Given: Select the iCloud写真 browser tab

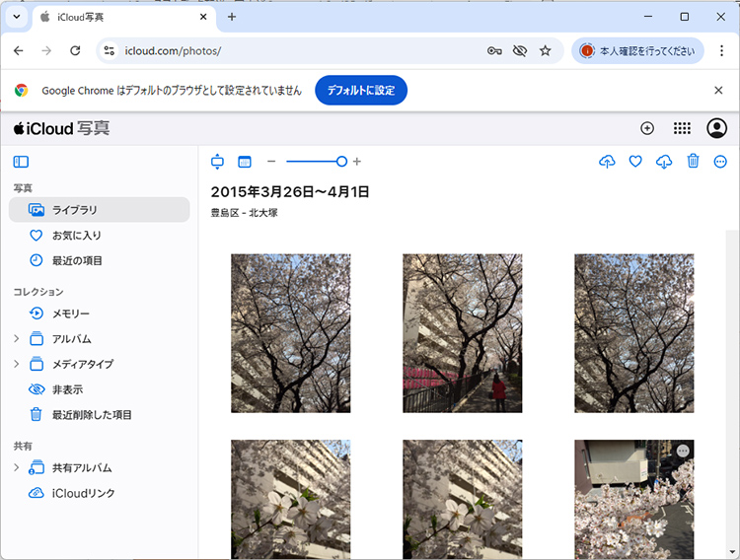Looking at the screenshot, I should tap(124, 18).
